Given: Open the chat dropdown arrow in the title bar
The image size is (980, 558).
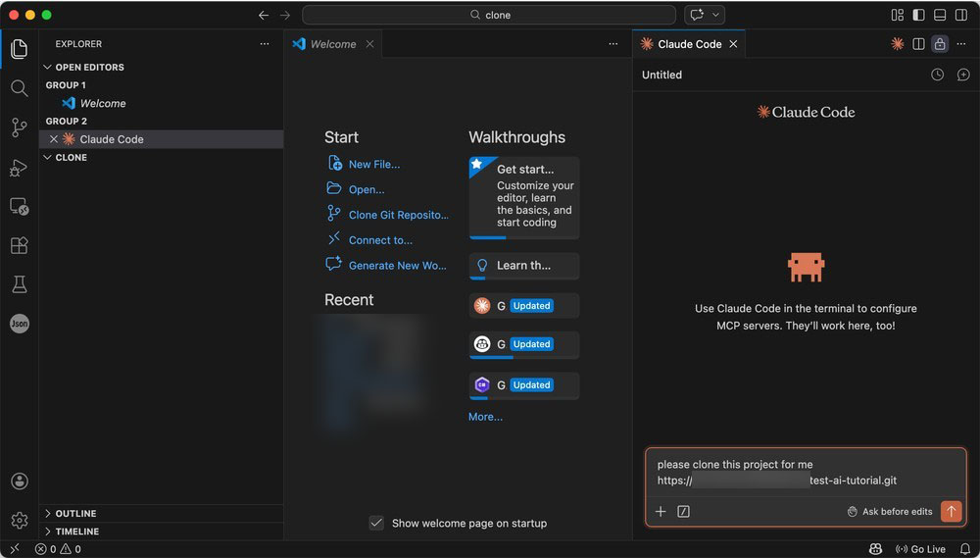Looking at the screenshot, I should point(716,15).
